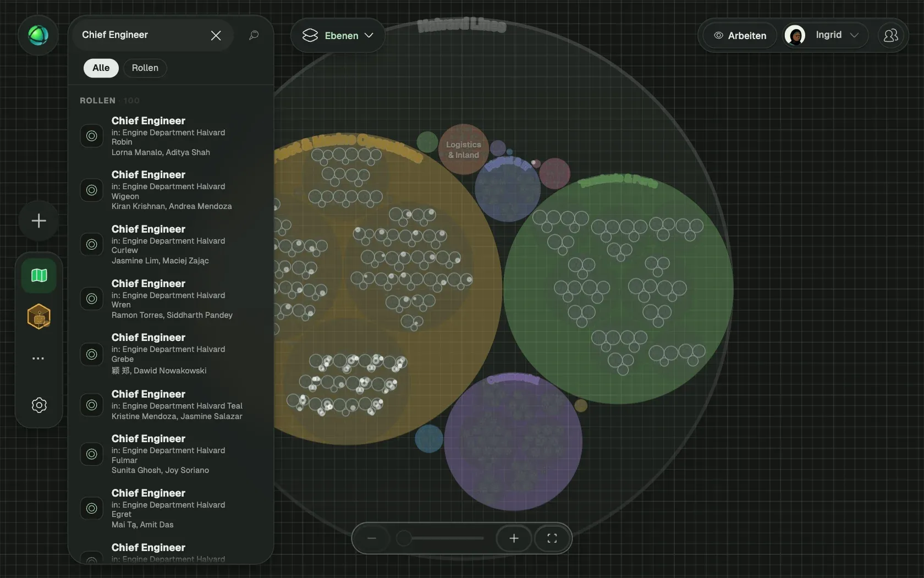The image size is (924, 578).
Task: Click the green globe app logo
Action: 38,35
